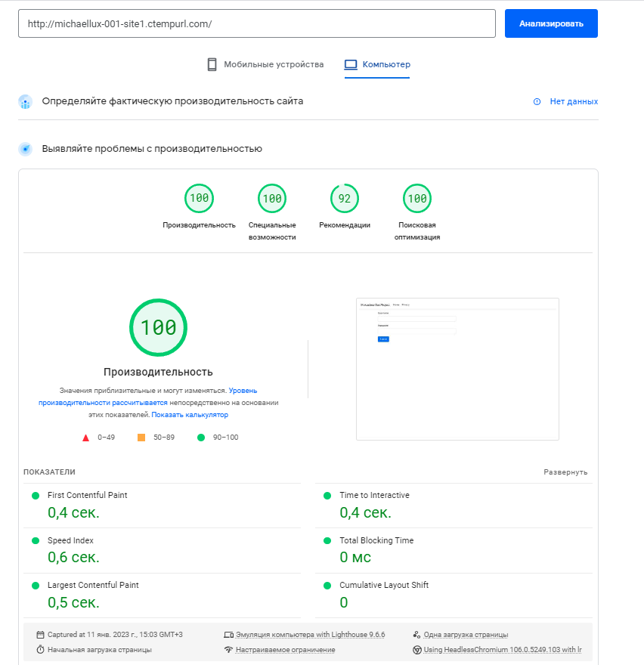Screen dimensions: 644x665
Task: Click the page screenshot thumbnail
Action: [x=457, y=369]
